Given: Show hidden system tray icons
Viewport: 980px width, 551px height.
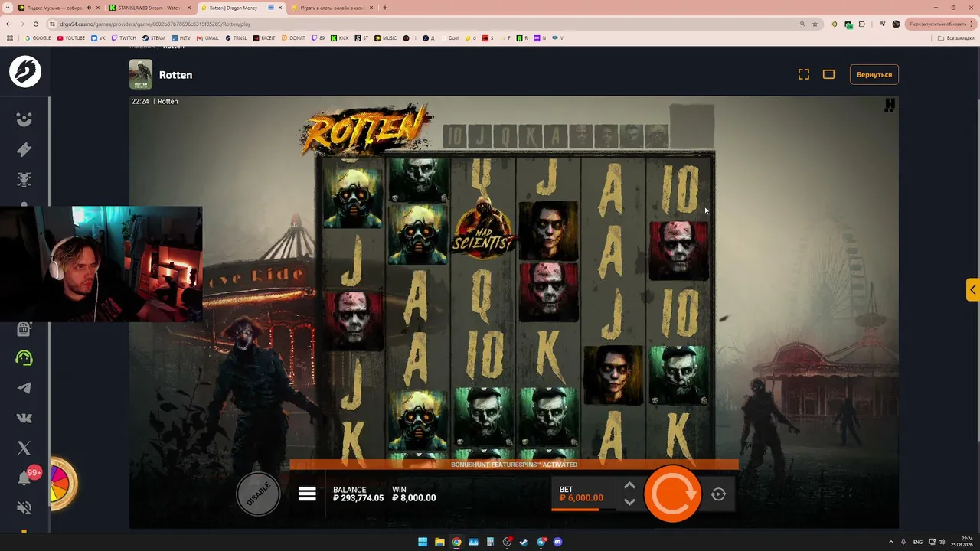Looking at the screenshot, I should click(892, 542).
